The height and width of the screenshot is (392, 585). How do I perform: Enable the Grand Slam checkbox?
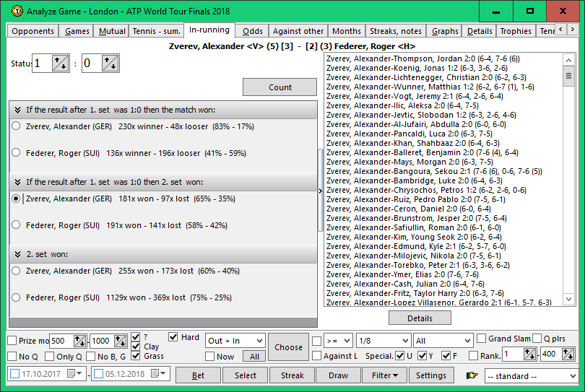click(482, 339)
